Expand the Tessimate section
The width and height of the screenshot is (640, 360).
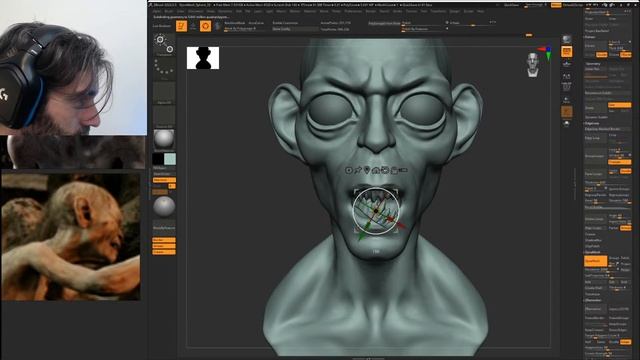coord(592,294)
